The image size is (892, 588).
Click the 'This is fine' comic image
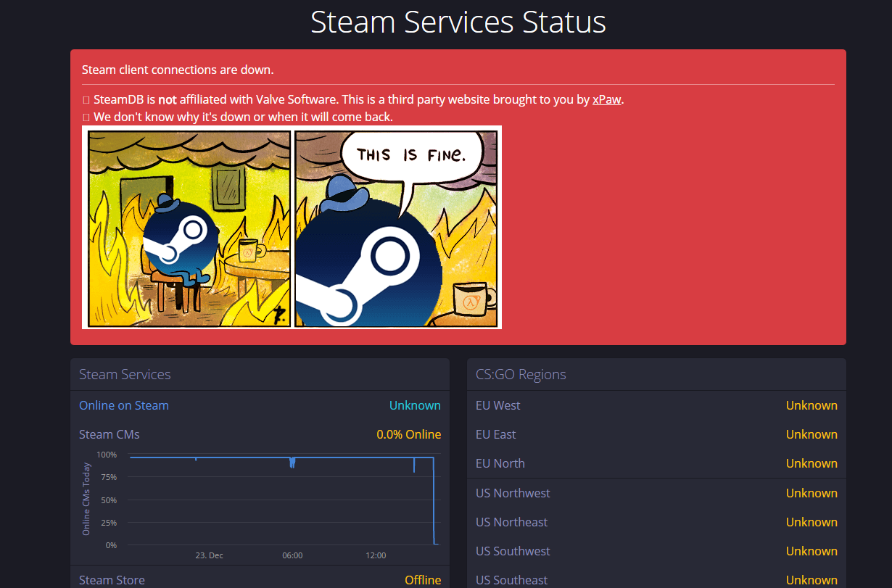(292, 227)
